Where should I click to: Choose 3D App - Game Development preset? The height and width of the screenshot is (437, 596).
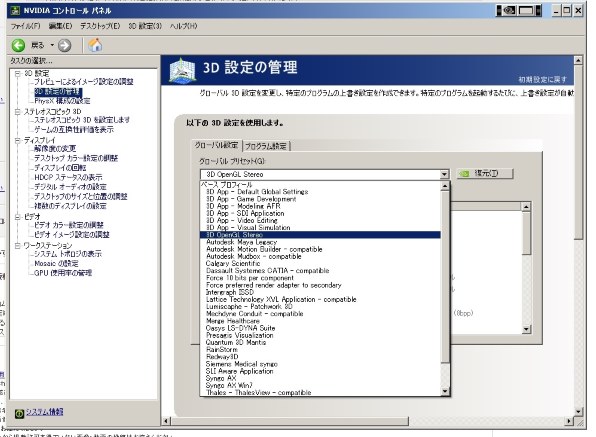[251, 199]
